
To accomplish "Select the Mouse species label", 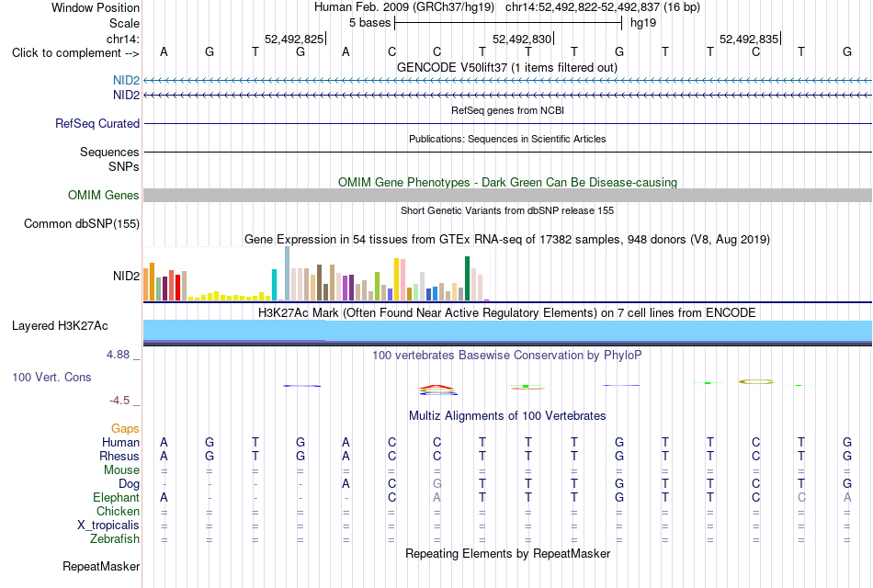I will (x=121, y=470).
